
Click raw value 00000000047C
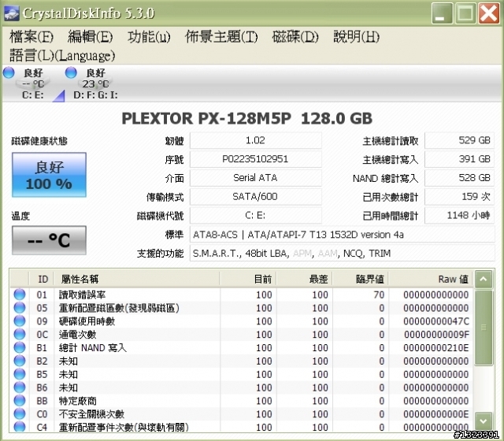pos(436,321)
